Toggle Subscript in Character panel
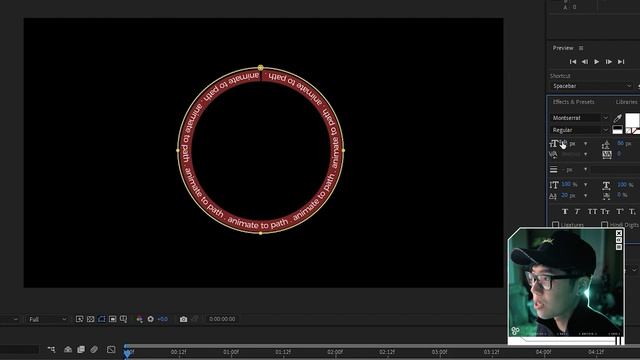Screen dimensions: 640x360 (632, 211)
